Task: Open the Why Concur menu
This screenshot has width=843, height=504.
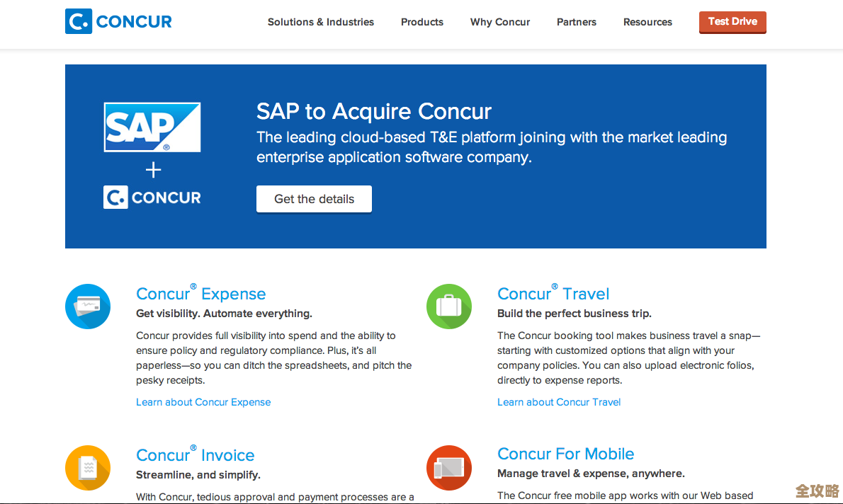Action: [x=499, y=22]
